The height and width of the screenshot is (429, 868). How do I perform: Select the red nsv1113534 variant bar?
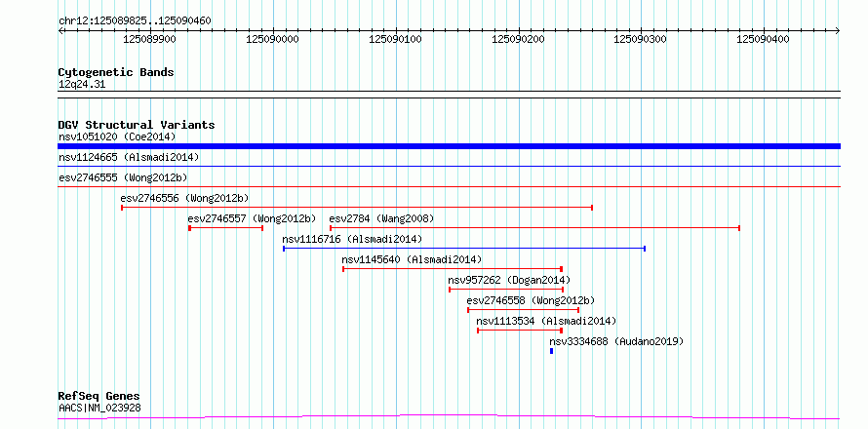click(x=520, y=331)
